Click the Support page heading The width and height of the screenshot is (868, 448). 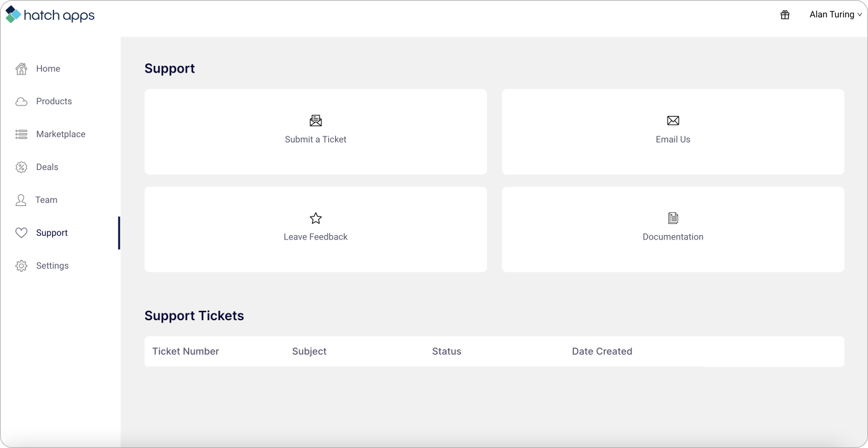169,69
